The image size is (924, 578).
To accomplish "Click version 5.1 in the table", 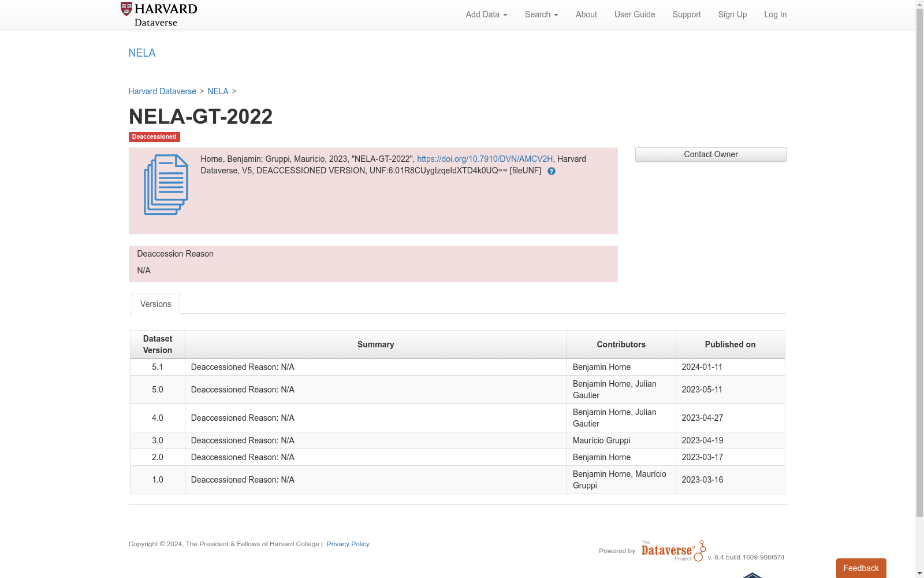I will (158, 367).
